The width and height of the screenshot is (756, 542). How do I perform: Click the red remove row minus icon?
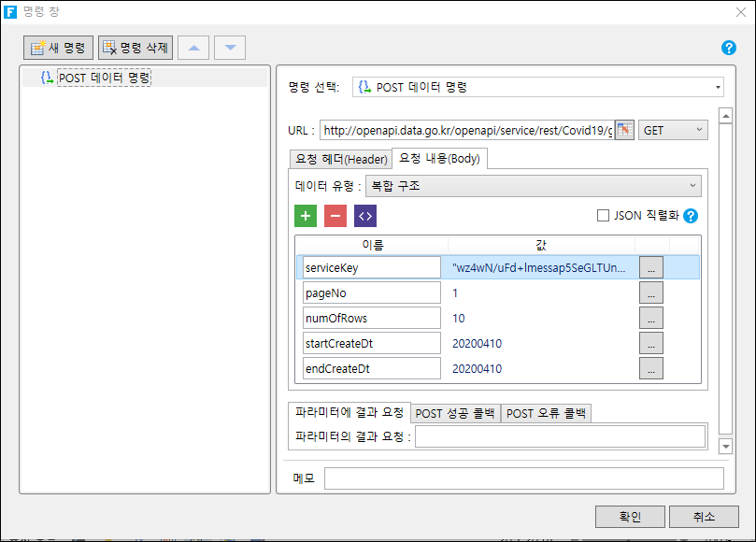335,216
